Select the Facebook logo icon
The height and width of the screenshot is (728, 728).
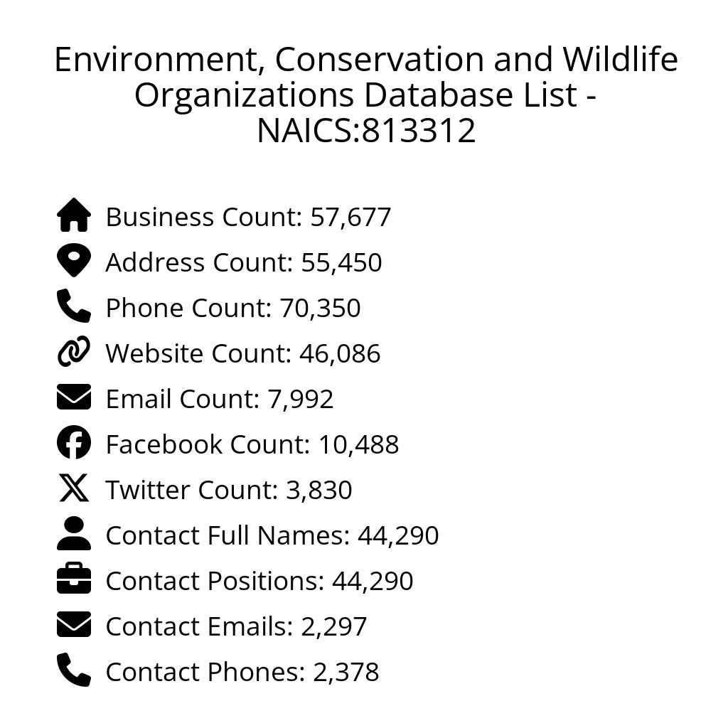click(x=74, y=443)
